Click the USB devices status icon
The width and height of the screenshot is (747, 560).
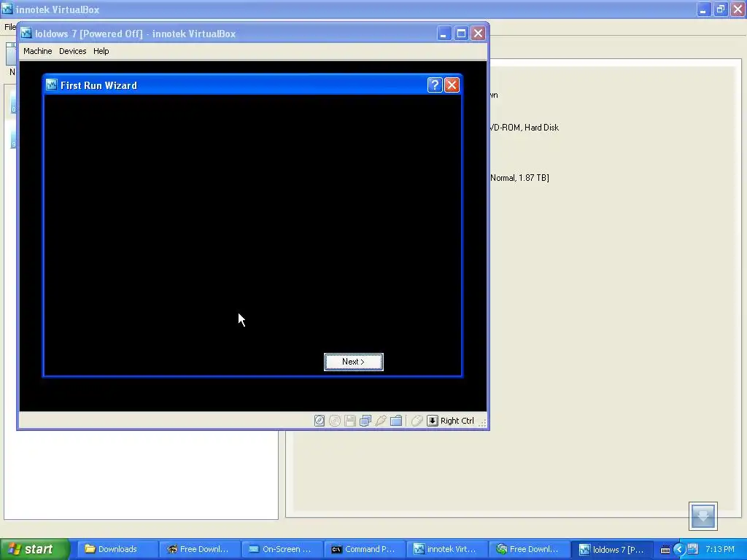point(381,421)
